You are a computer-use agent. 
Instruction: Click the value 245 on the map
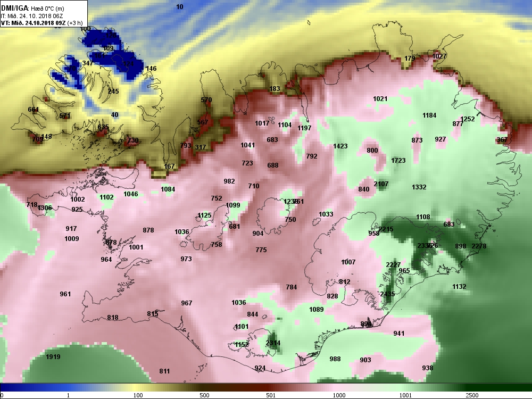(x=113, y=91)
